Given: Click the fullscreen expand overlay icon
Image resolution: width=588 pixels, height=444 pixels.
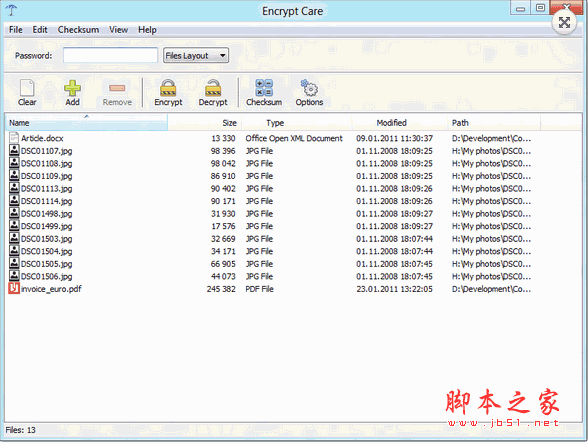Looking at the screenshot, I should [x=564, y=22].
